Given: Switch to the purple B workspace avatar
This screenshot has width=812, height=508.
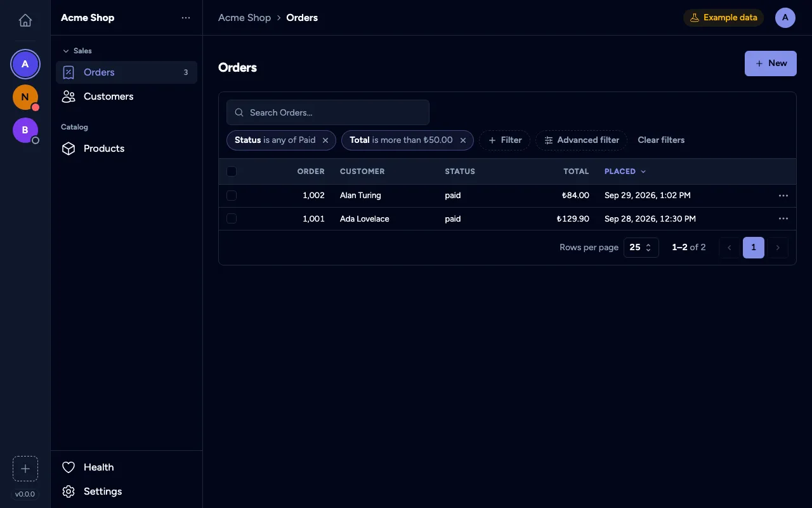Looking at the screenshot, I should 25,130.
